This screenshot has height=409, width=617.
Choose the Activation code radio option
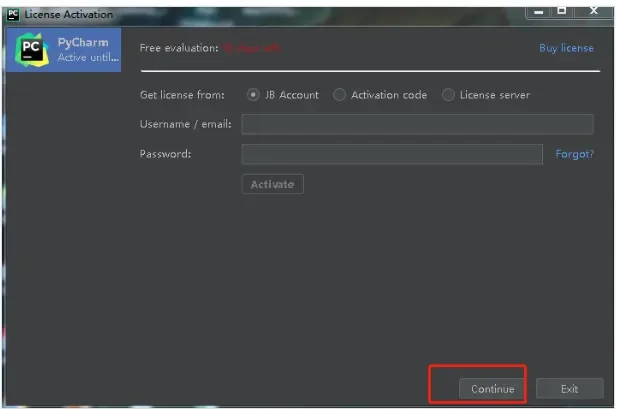[340, 95]
